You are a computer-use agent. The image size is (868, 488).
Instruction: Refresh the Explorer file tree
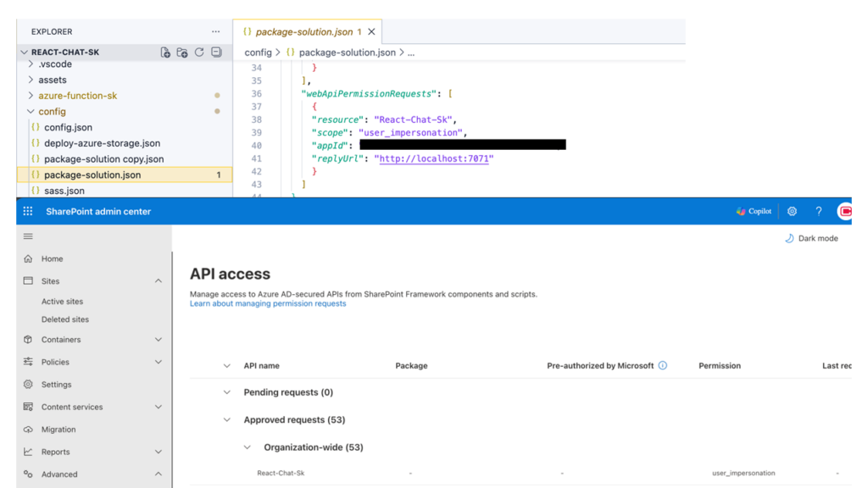click(x=199, y=53)
